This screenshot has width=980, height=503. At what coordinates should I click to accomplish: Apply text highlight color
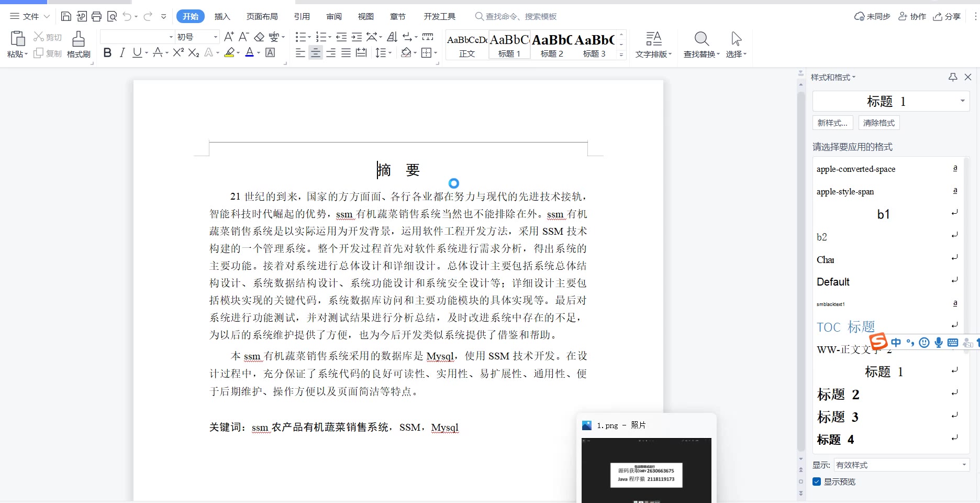coord(229,52)
